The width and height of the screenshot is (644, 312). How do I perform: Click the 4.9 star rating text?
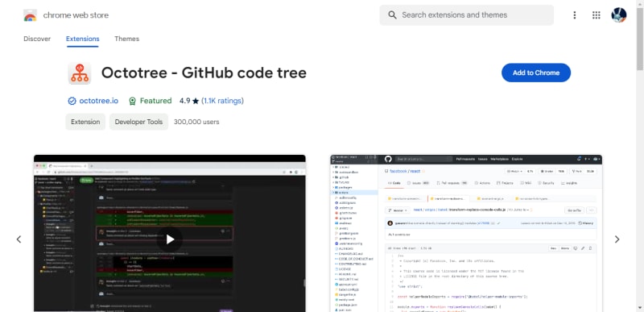189,101
